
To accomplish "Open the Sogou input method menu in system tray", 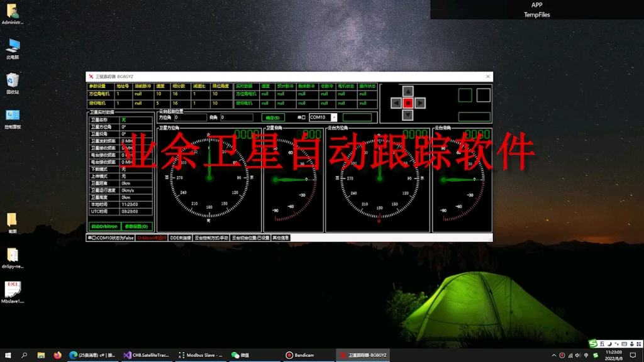I will pyautogui.click(x=596, y=355).
